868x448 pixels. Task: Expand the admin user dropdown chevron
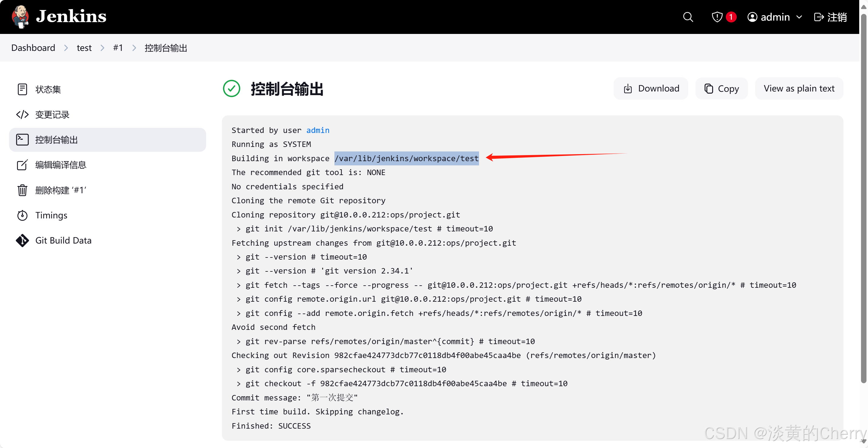(799, 17)
